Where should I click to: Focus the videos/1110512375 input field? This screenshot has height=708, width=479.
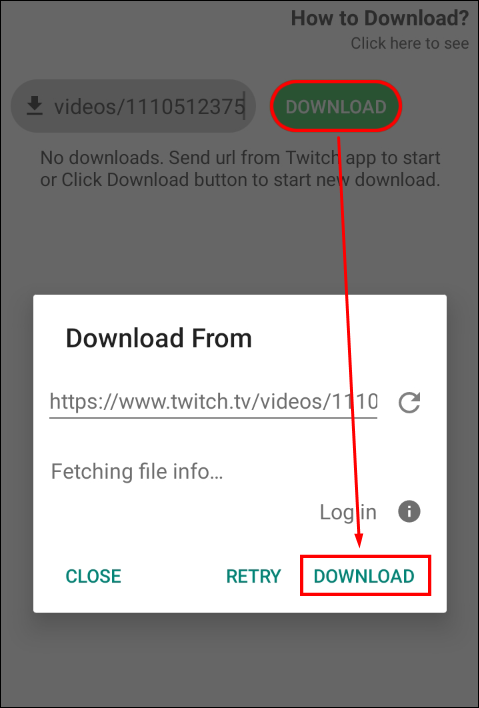click(x=133, y=107)
